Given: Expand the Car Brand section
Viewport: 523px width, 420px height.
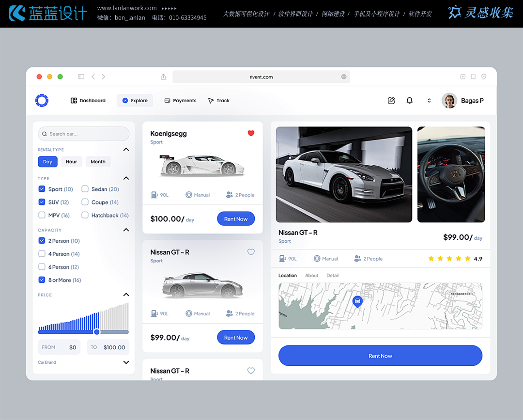Looking at the screenshot, I should tap(126, 362).
